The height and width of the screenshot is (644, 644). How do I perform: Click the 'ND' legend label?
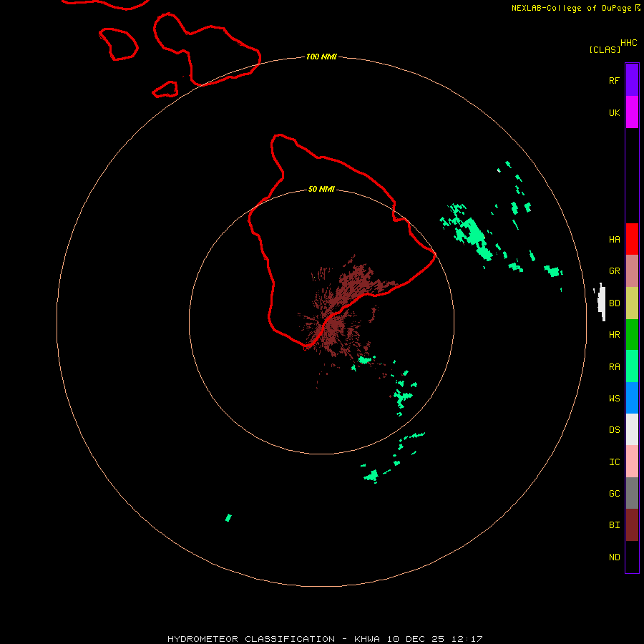click(x=614, y=557)
